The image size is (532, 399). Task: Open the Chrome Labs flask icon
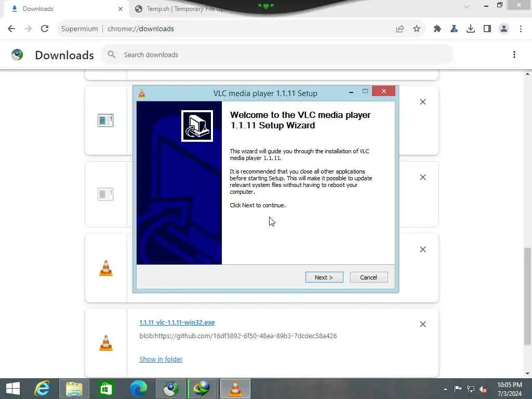[454, 29]
